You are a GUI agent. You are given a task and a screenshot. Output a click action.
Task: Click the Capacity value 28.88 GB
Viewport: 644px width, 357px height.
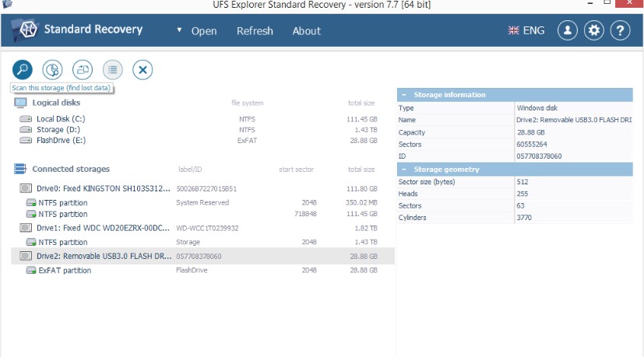coord(530,132)
